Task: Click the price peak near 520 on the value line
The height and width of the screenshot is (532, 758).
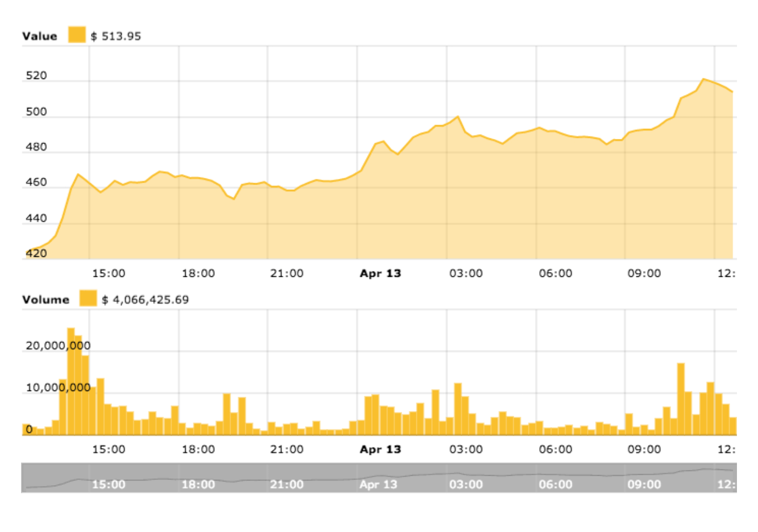Action: coord(703,79)
